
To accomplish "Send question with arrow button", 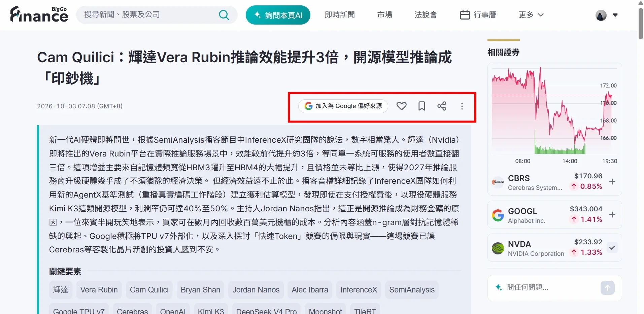I will coord(607,288).
